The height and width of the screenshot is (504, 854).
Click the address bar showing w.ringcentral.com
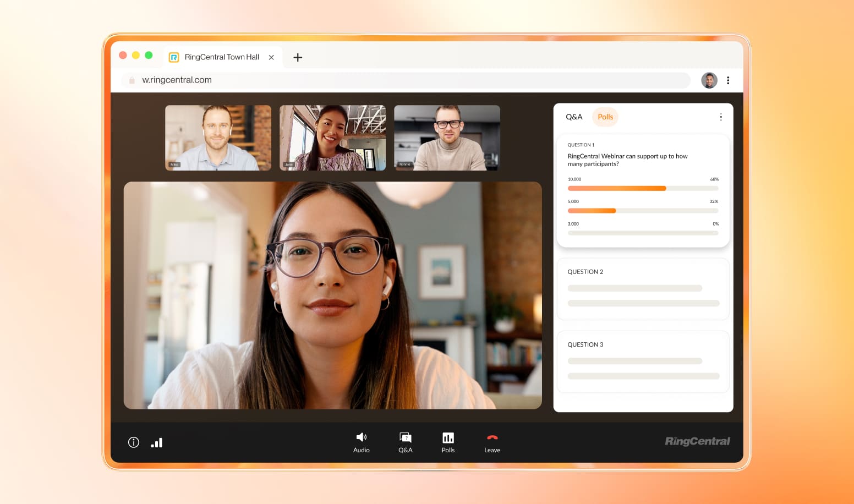[x=407, y=80]
